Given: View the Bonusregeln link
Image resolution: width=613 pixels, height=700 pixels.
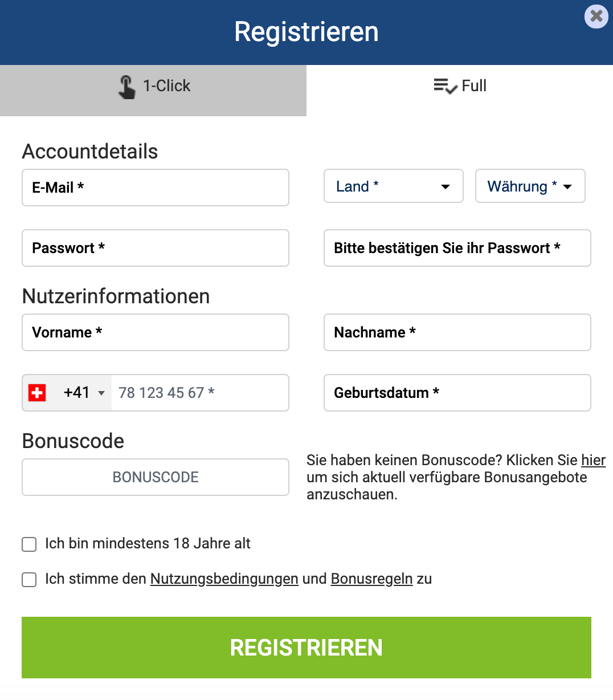Looking at the screenshot, I should (x=371, y=579).
